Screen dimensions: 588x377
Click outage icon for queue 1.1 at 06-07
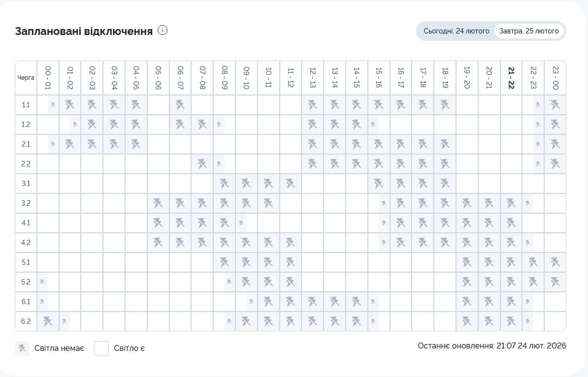pyautogui.click(x=180, y=105)
